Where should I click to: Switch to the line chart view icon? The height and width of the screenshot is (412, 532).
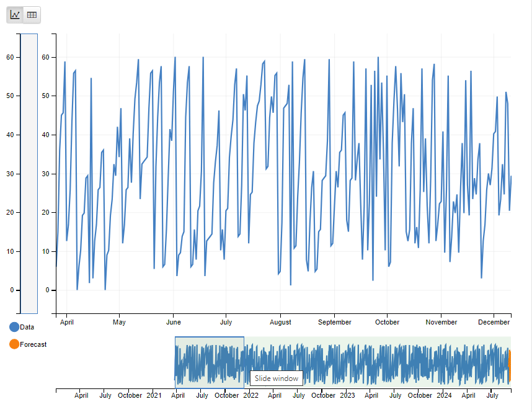15,15
